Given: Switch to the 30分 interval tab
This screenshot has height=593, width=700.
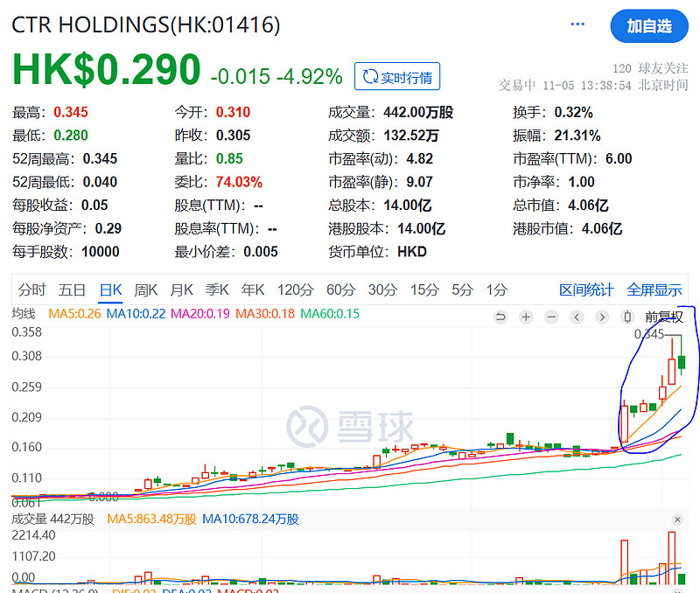Looking at the screenshot, I should click(x=382, y=290).
